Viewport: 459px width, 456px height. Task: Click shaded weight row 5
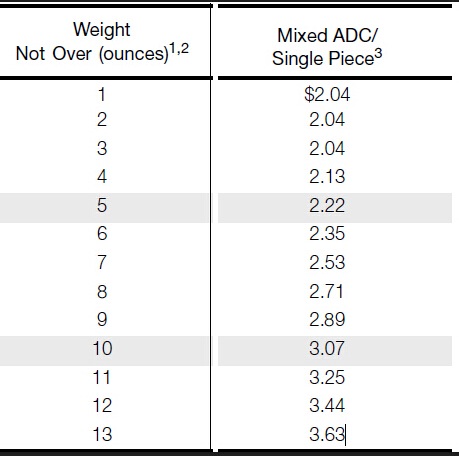tap(104, 208)
